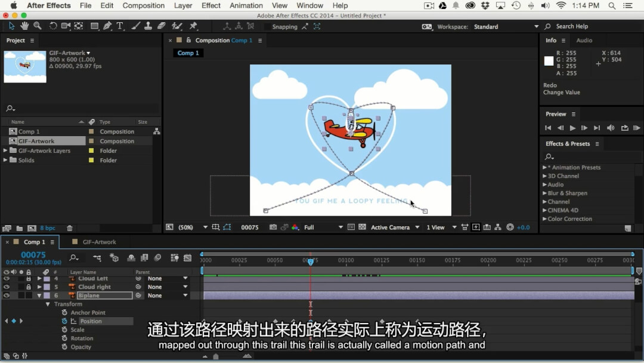
Task: Toggle the Position property stopwatch
Action: [x=64, y=321]
